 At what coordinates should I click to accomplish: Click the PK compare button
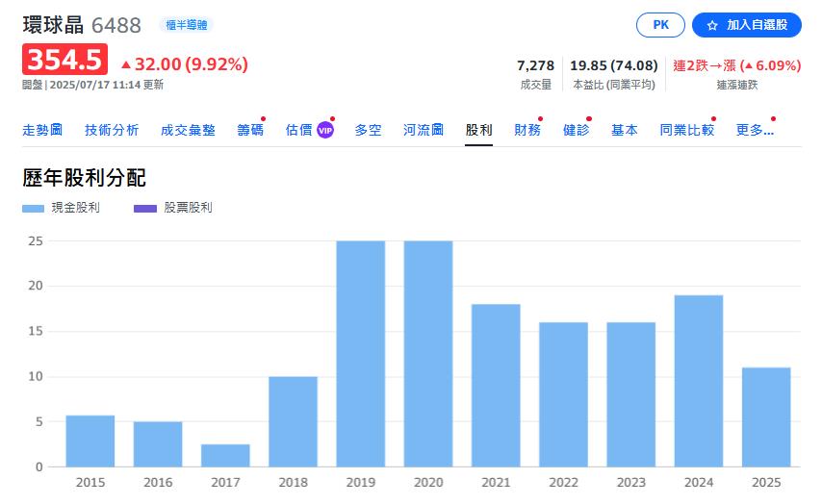[x=660, y=25]
